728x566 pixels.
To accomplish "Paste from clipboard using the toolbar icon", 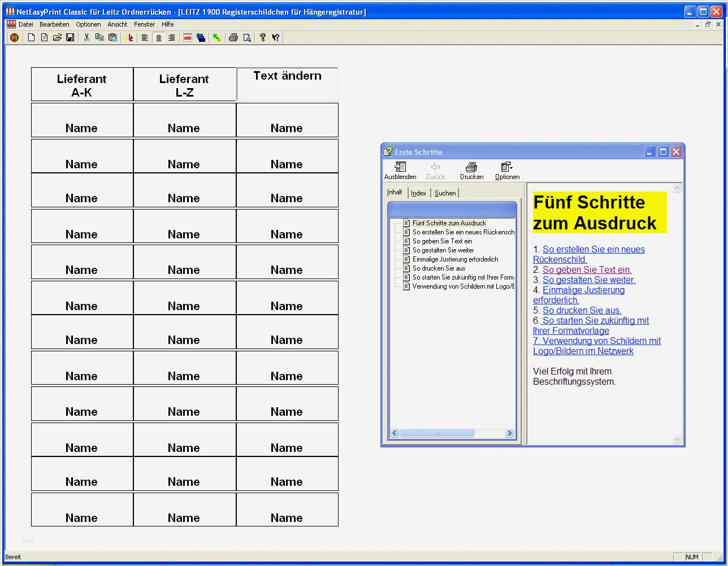I will pyautogui.click(x=112, y=38).
